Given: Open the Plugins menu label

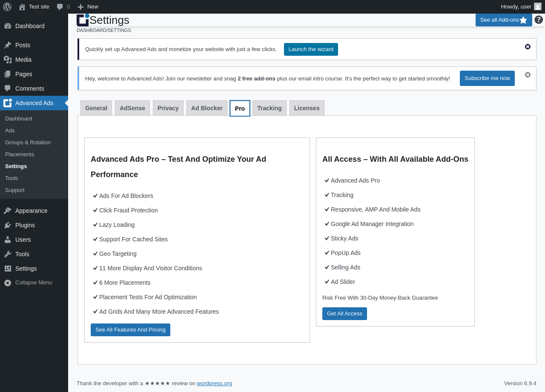Looking at the screenshot, I should (25, 225).
